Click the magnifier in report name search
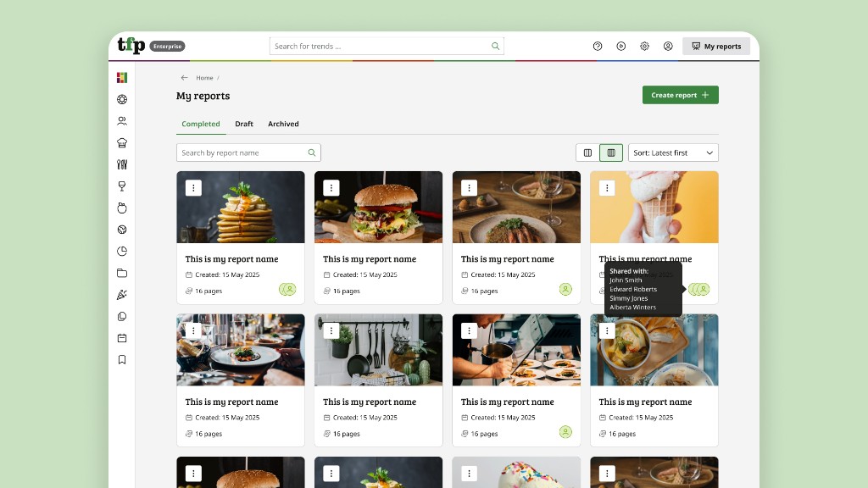This screenshot has height=488, width=868. (312, 152)
